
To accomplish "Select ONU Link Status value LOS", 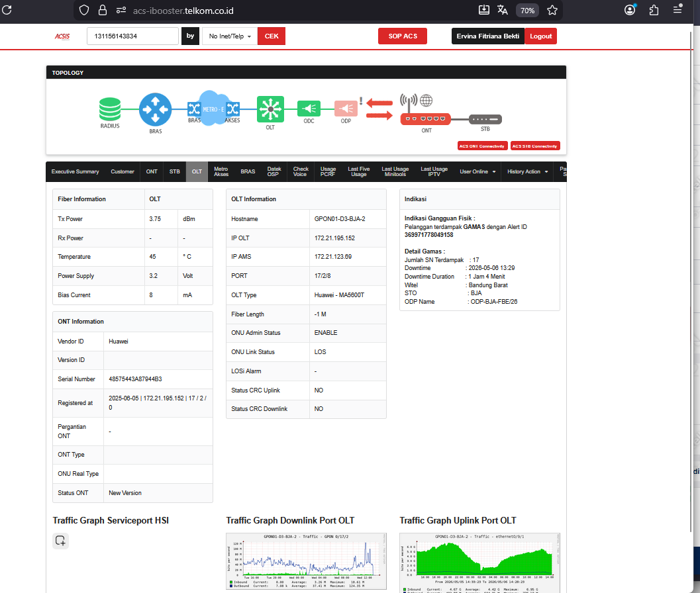I will click(320, 352).
